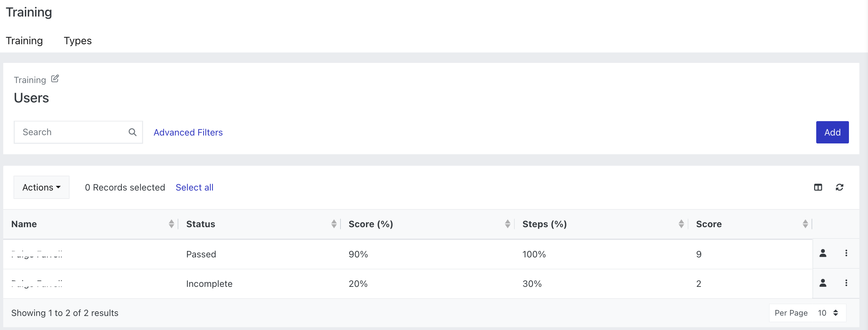Click the user icon in Incomplete row
Screen dimensions: 868x330
click(x=823, y=283)
